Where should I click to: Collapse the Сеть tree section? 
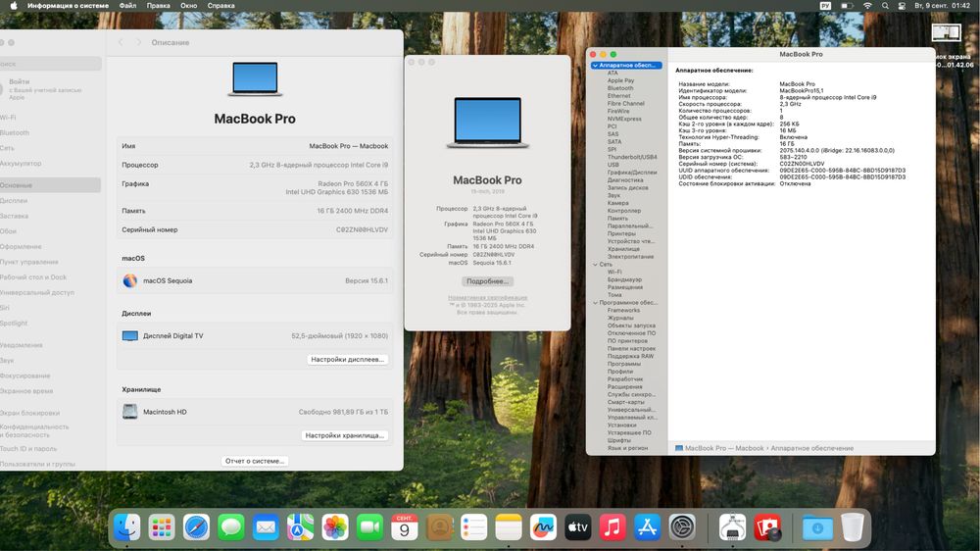point(595,265)
